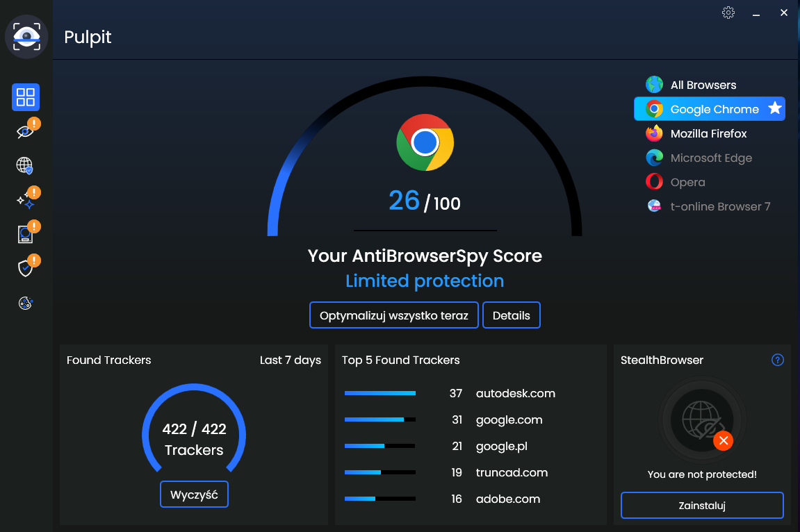Close the AntiBrowserSpy window
Image resolution: width=800 pixels, height=532 pixels.
(x=784, y=13)
